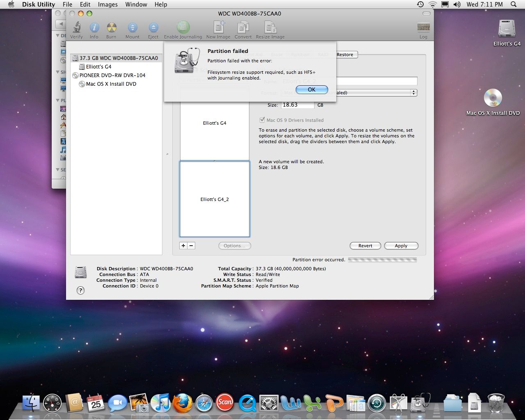Launch Address Book from the Dock
Image resolution: width=525 pixels, height=420 pixels.
pyautogui.click(x=74, y=403)
